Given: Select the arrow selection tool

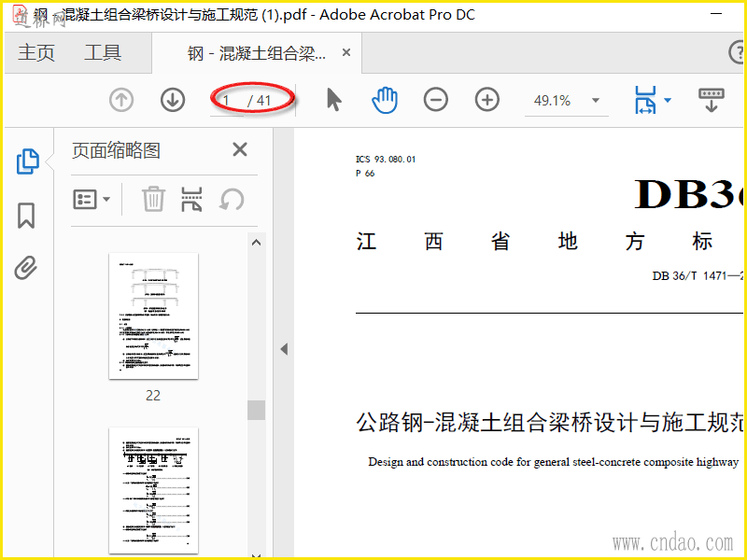Looking at the screenshot, I should click(x=334, y=100).
